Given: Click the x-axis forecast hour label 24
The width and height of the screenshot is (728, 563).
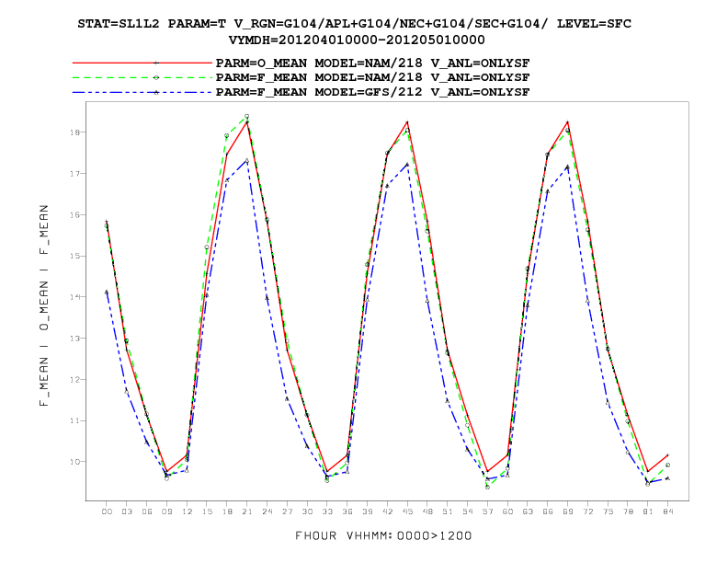Looking at the screenshot, I should tap(267, 511).
